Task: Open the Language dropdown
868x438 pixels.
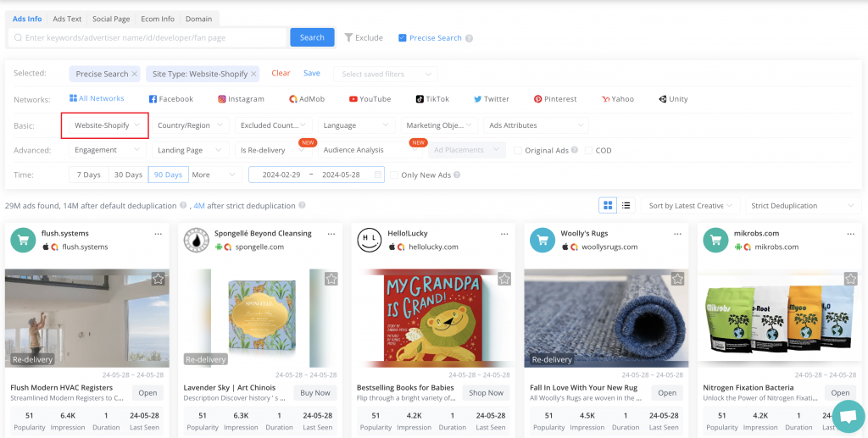Action: tap(357, 125)
